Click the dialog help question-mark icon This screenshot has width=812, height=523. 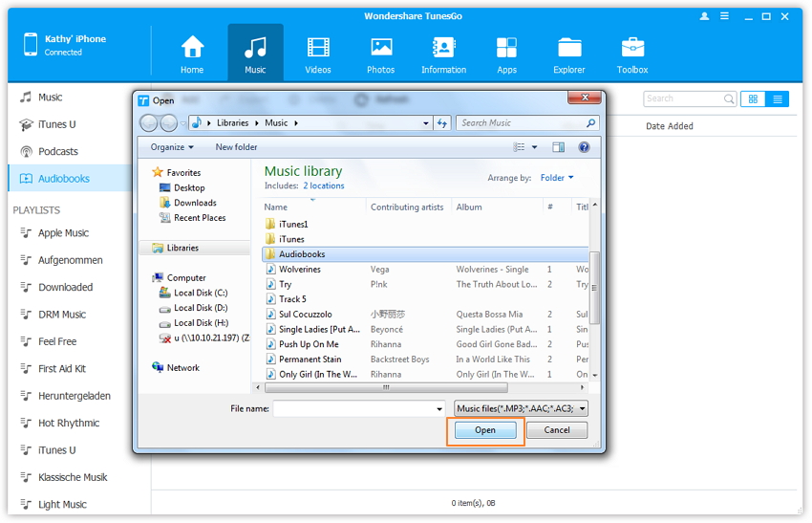[584, 147]
